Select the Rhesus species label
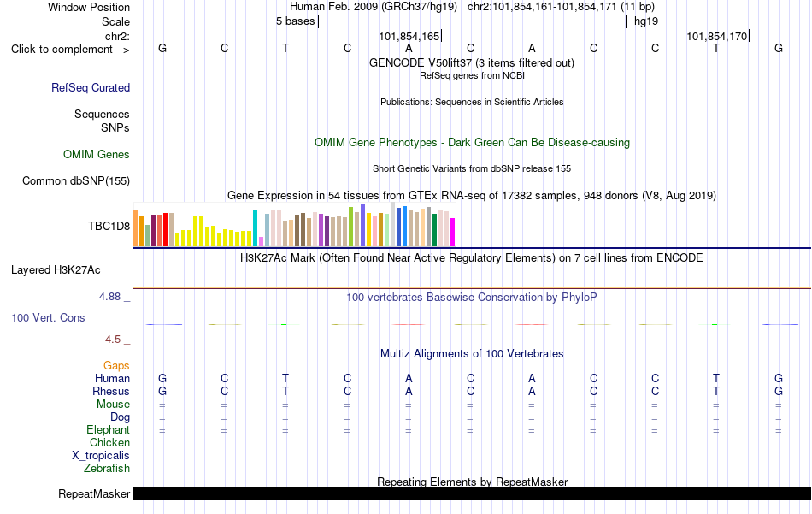This screenshot has width=812, height=514. pos(111,391)
